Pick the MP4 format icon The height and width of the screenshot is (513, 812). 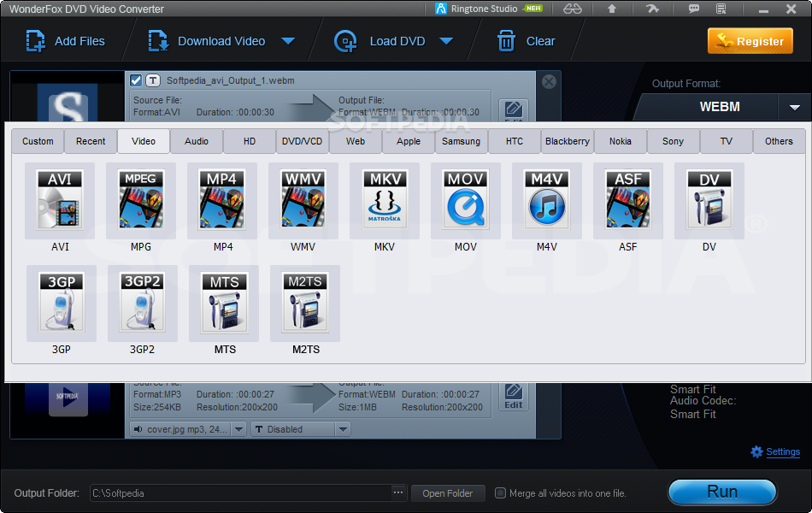pos(222,201)
